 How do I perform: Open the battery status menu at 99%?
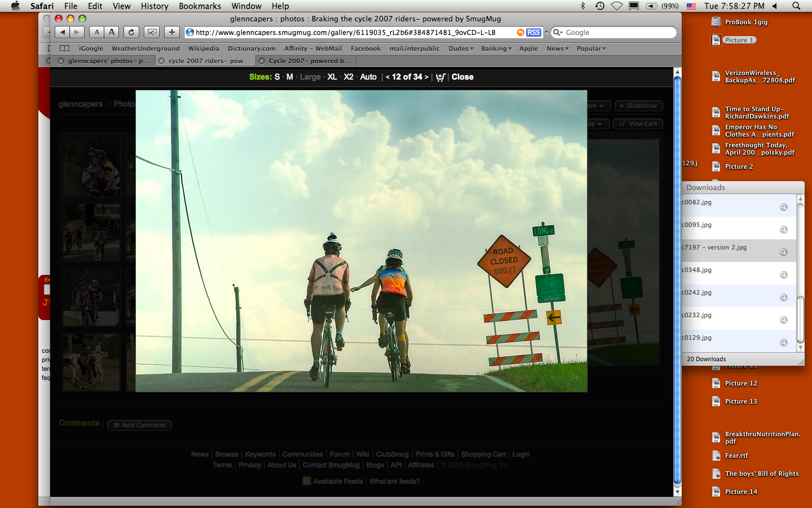(x=662, y=6)
